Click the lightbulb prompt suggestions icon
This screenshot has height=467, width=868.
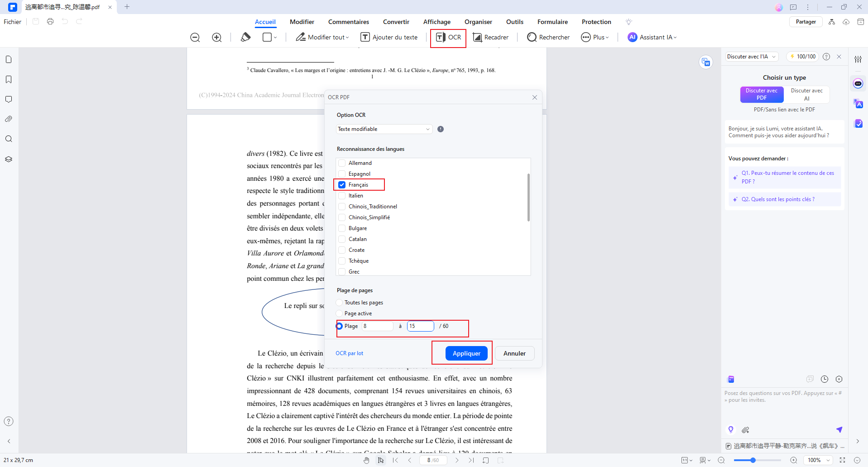[731, 429]
